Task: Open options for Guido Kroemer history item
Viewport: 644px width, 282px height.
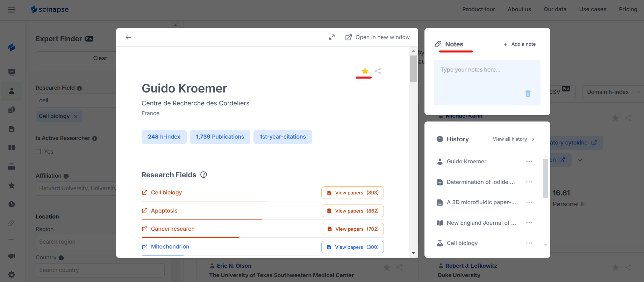Action: click(x=529, y=161)
